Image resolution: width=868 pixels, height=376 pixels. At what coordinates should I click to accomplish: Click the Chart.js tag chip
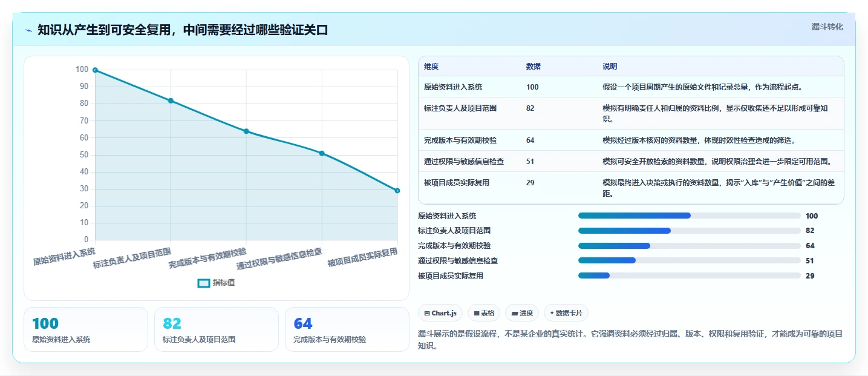click(x=440, y=313)
